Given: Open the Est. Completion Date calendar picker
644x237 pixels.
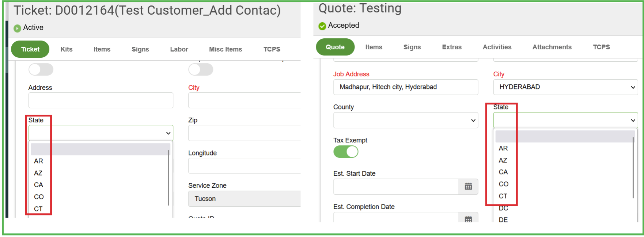Looking at the screenshot, I should click(x=468, y=219).
